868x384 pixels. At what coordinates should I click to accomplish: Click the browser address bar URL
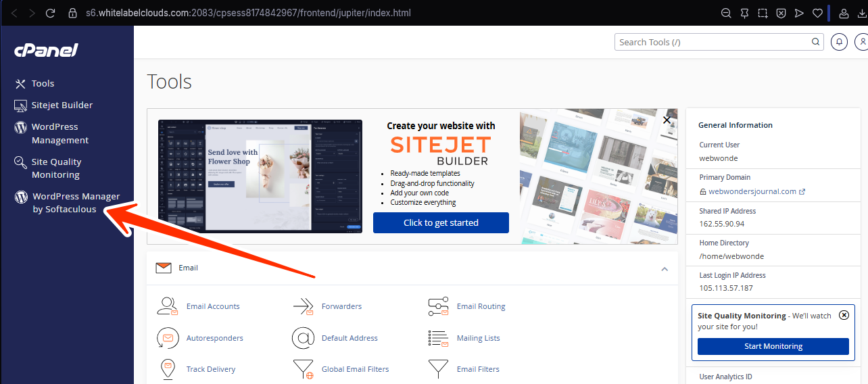pyautogui.click(x=247, y=13)
